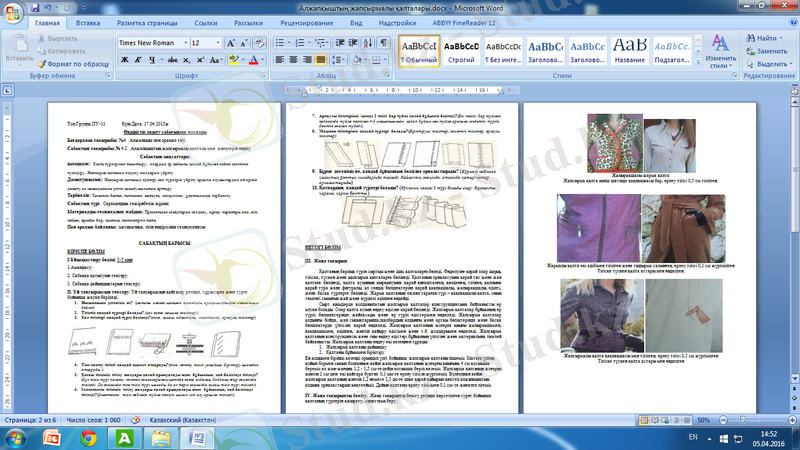
Task: Switch to the Вставка ribbon tab
Action: [x=88, y=22]
